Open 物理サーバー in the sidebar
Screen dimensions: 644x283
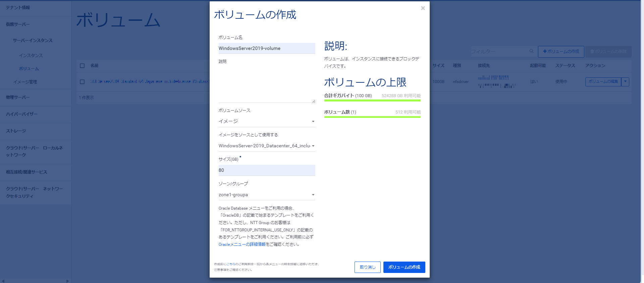(18, 97)
